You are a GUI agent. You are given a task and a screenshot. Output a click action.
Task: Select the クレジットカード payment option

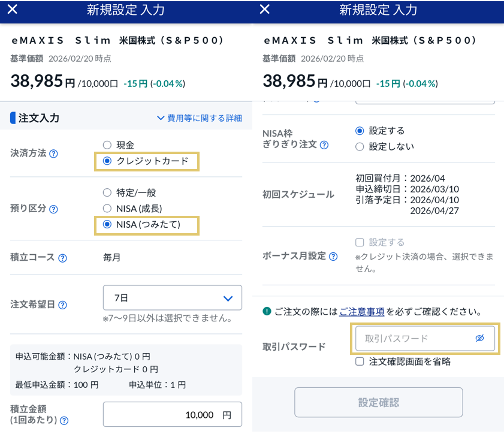coord(107,161)
